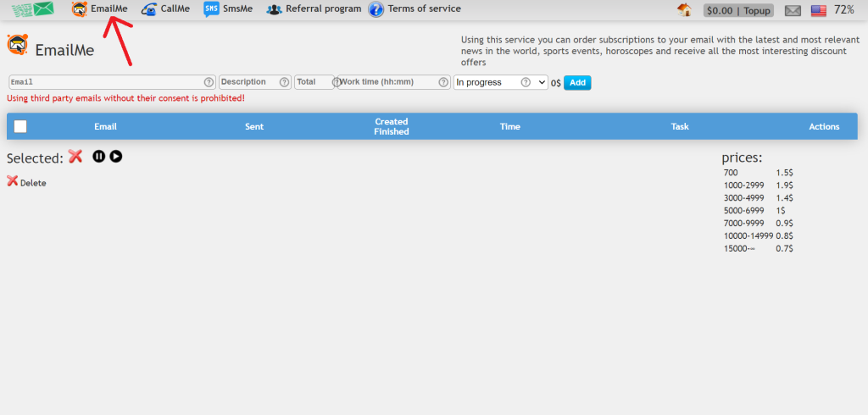Sort by the Email column header
Image resolution: width=868 pixels, height=415 pixels.
(x=105, y=127)
